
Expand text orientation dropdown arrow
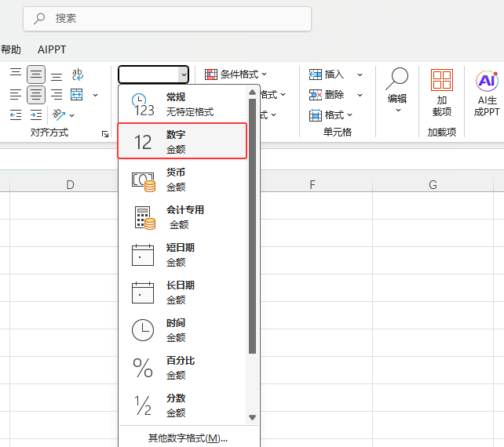72,115
